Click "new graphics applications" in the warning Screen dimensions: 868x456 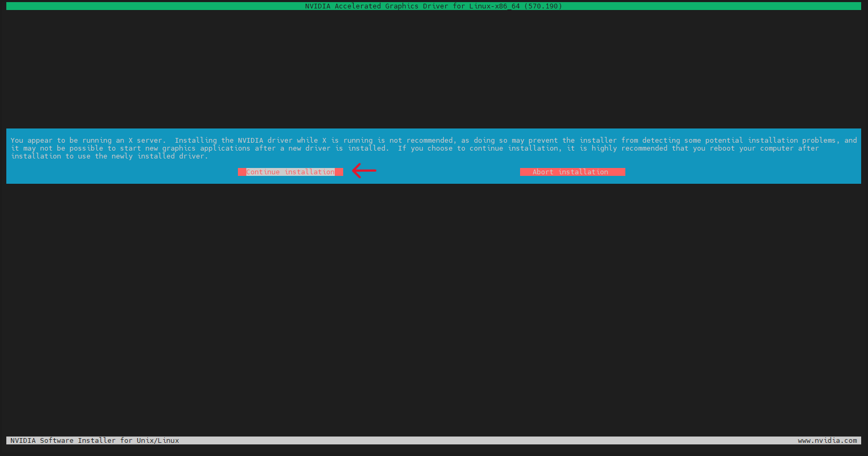[x=197, y=148]
